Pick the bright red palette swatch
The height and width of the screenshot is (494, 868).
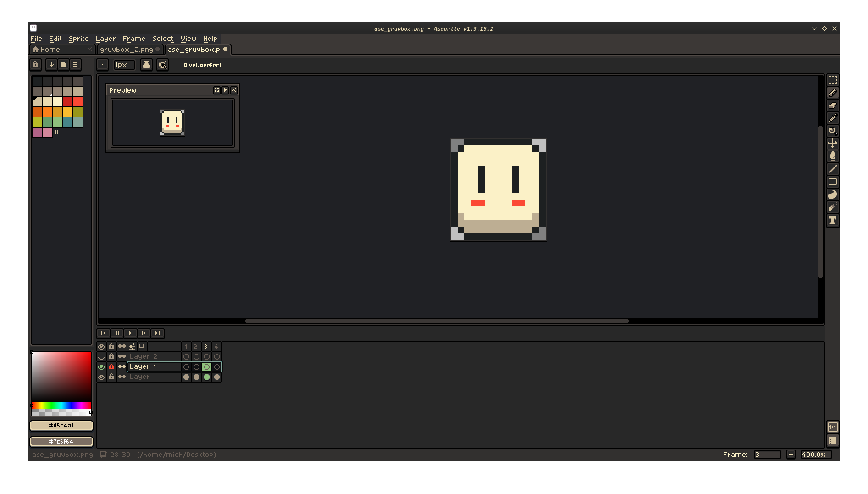[78, 102]
